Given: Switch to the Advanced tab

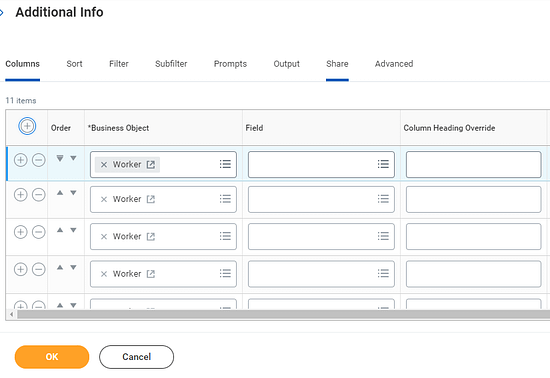Looking at the screenshot, I should click(394, 64).
